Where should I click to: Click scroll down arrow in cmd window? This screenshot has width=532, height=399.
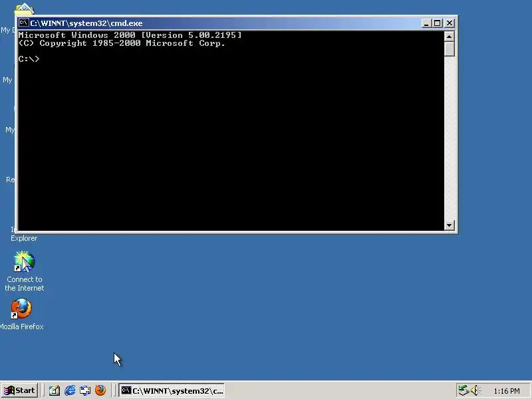(x=450, y=225)
